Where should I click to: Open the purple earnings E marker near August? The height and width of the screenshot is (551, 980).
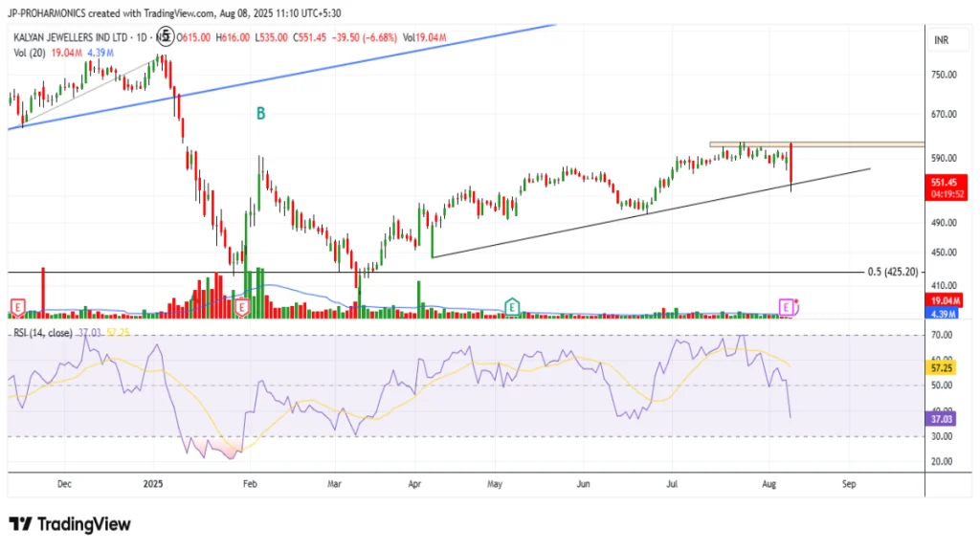pos(787,307)
